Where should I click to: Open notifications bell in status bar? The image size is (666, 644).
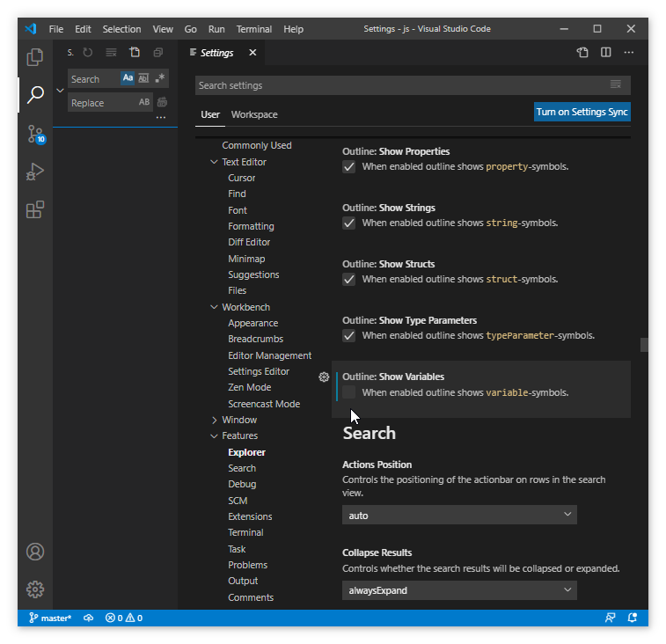pos(632,618)
